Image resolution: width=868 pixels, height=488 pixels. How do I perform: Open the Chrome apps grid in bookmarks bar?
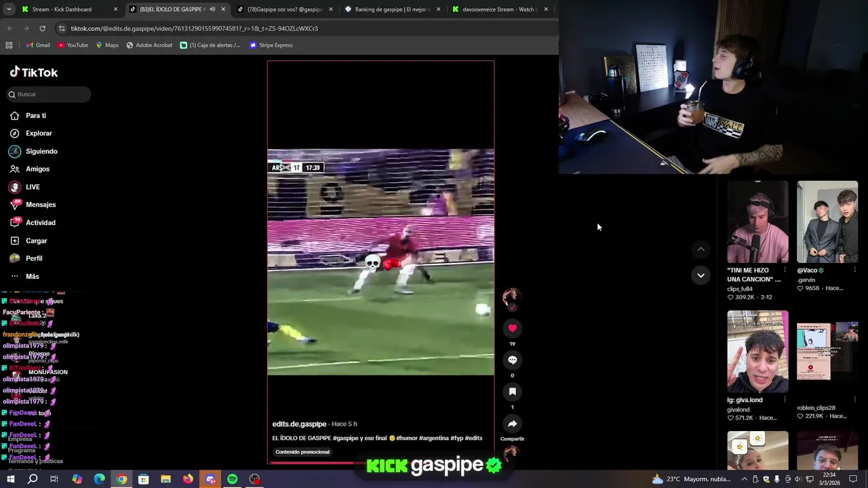9,45
